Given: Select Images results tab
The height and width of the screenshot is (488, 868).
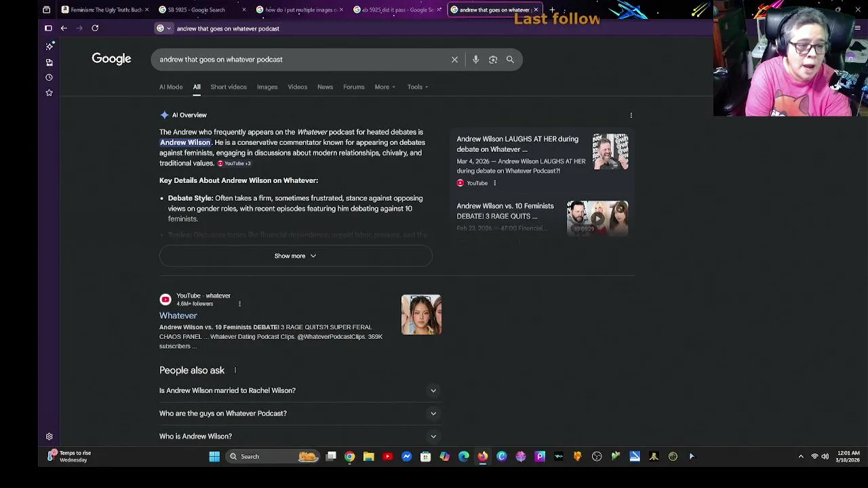Looking at the screenshot, I should (267, 87).
